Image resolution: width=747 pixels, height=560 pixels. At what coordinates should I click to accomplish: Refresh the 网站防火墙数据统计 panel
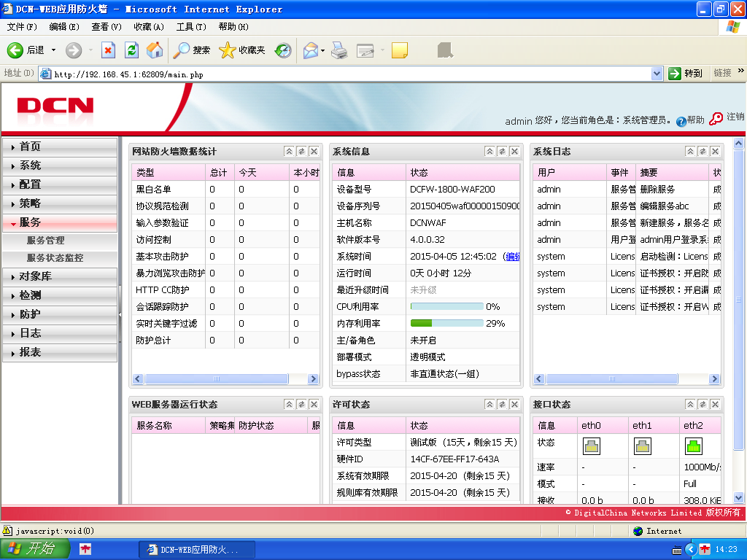click(301, 152)
